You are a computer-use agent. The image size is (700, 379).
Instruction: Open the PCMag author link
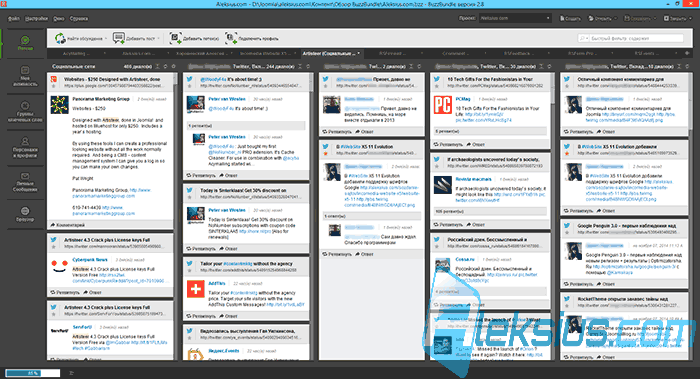[x=463, y=99]
